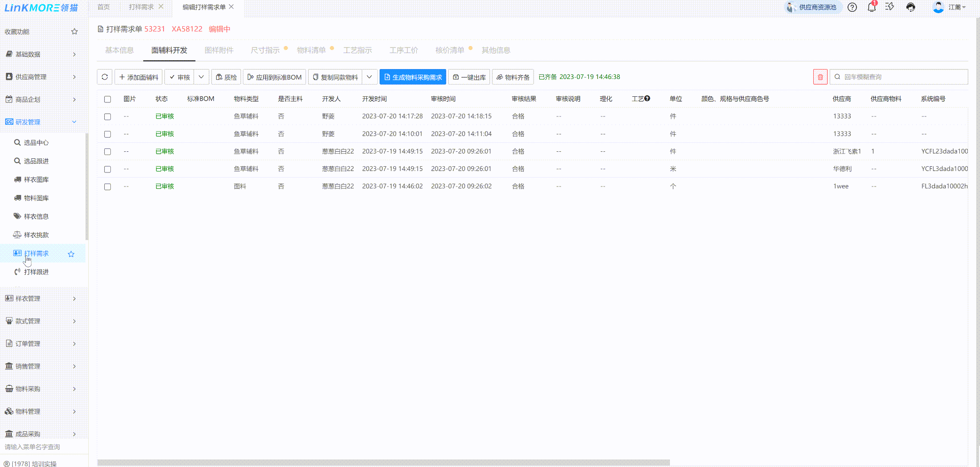
Task: Click the help question mark icon
Action: point(852,7)
